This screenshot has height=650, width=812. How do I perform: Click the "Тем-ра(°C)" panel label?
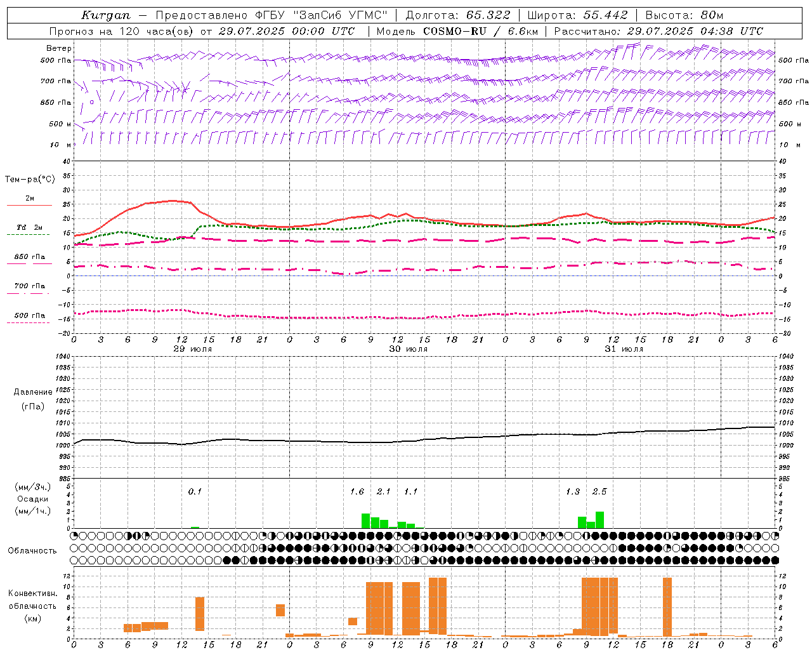coord(30,179)
